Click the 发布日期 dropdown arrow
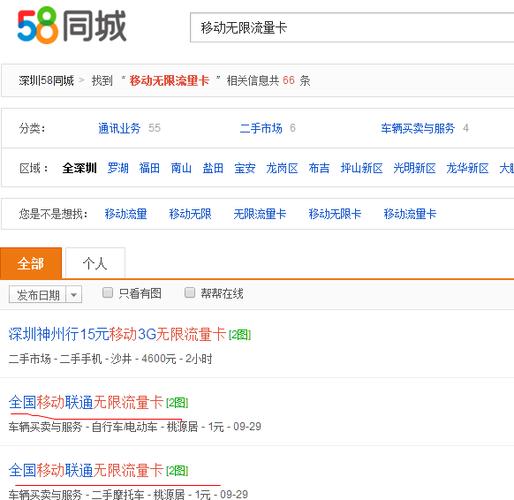 click(74, 295)
